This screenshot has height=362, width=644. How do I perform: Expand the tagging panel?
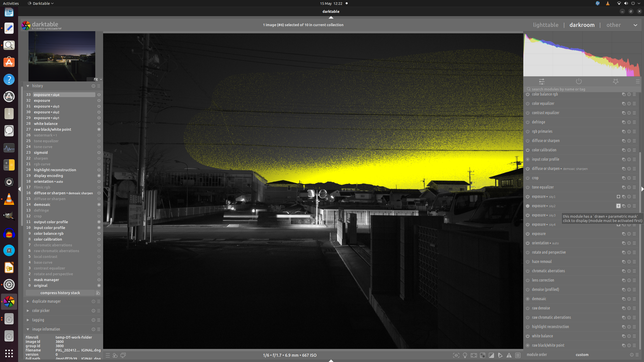(28, 320)
